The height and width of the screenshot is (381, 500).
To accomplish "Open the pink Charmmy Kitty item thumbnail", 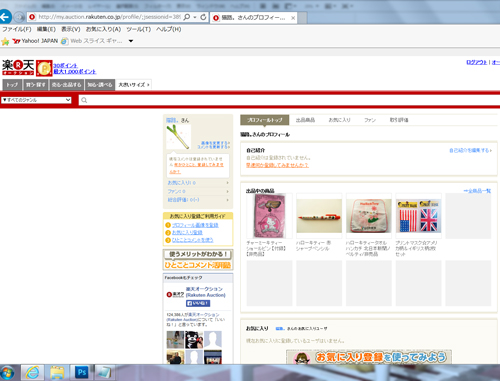I will [269, 216].
